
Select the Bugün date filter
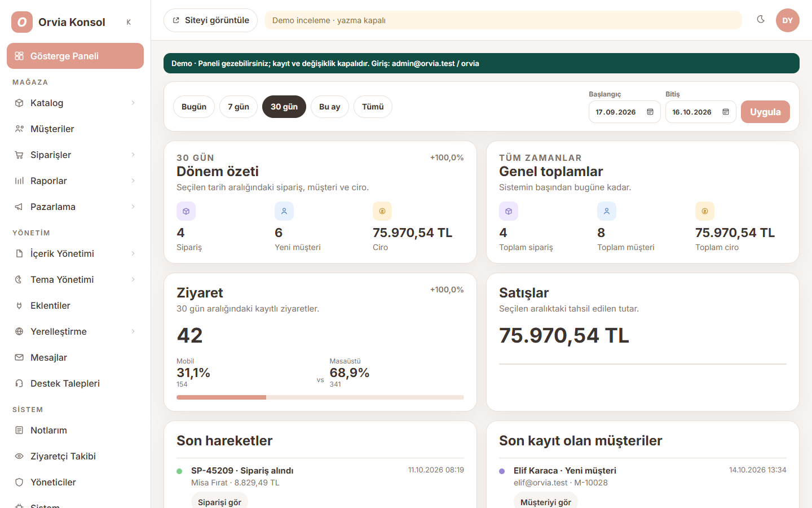(194, 107)
